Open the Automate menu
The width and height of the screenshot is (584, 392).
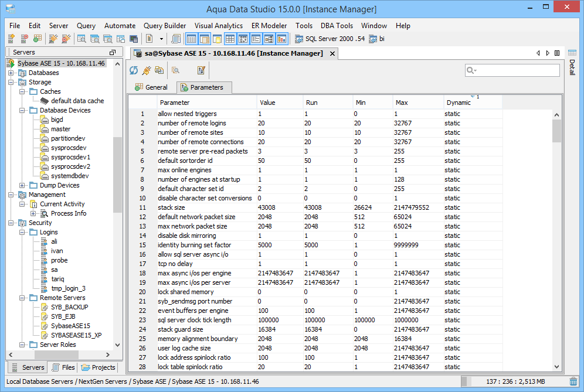coord(120,26)
